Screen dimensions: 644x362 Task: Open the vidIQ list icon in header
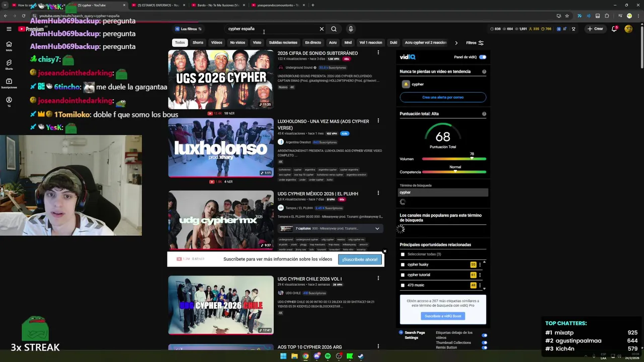(x=565, y=29)
